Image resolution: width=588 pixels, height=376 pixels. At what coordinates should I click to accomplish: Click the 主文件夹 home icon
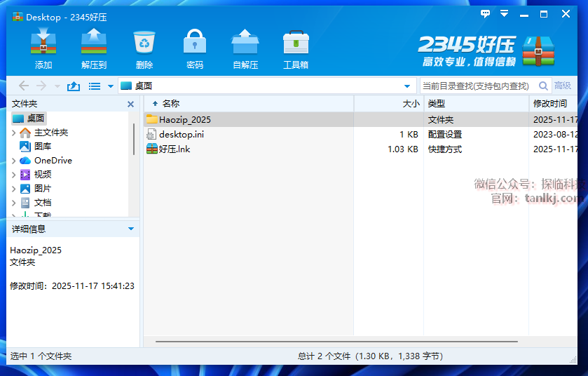tap(25, 133)
